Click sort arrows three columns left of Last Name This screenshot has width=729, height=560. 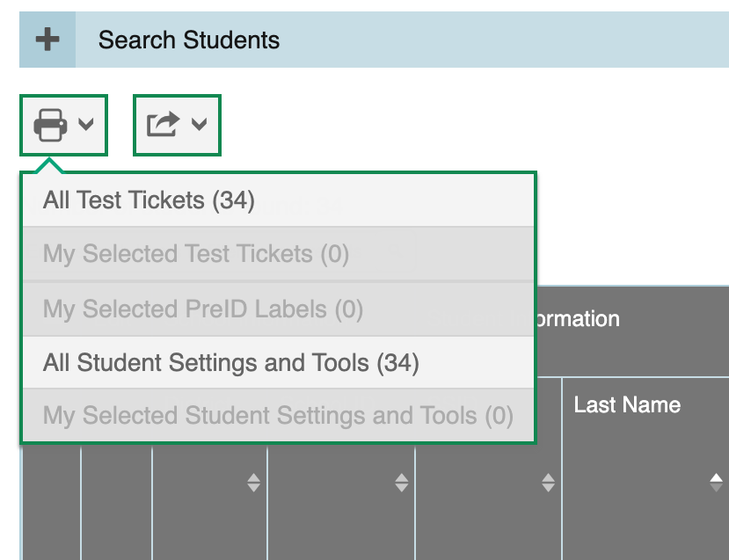(253, 482)
